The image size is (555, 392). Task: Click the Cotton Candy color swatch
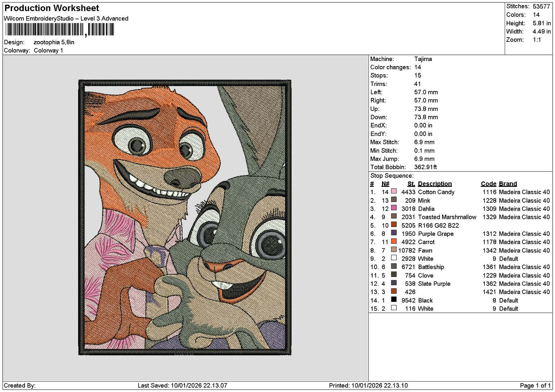pyautogui.click(x=394, y=191)
